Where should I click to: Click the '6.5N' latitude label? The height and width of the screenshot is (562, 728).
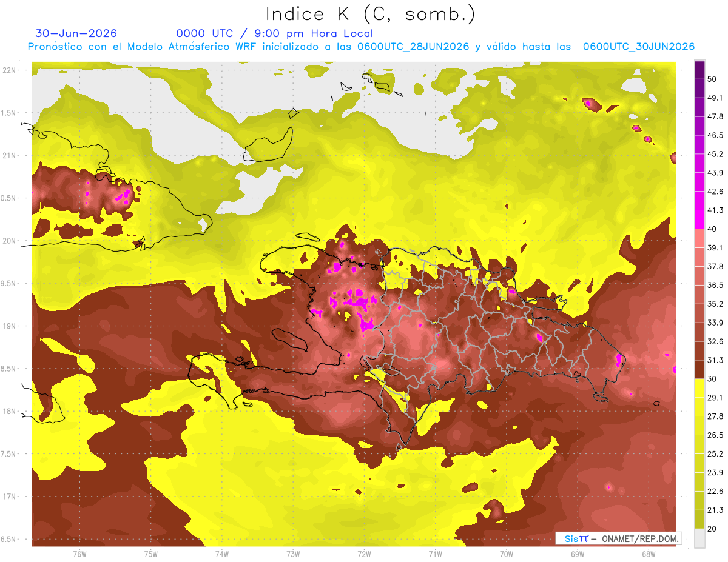8,539
